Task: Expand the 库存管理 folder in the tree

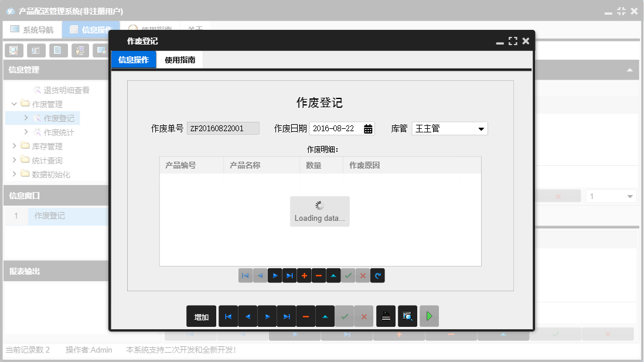Action: 16,146
